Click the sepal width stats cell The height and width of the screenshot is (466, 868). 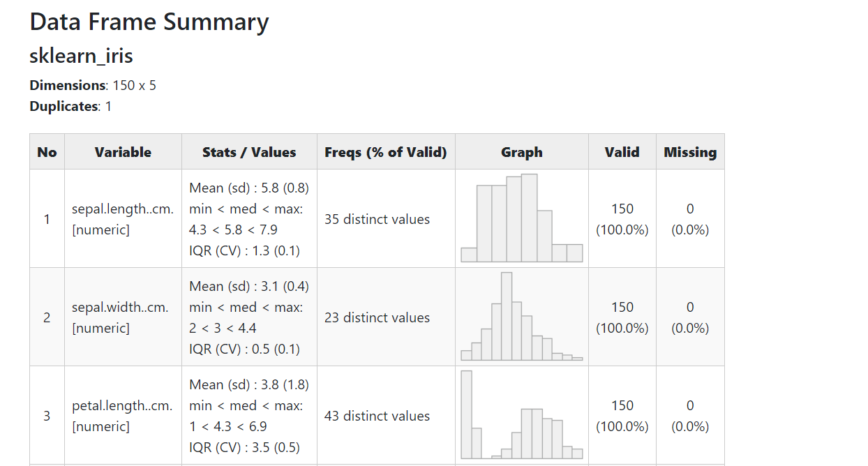click(249, 317)
